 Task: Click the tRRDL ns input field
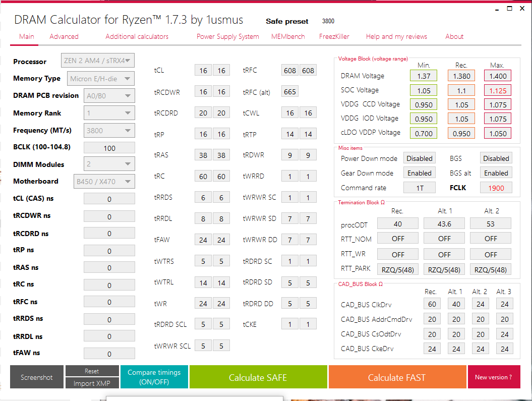(109, 336)
